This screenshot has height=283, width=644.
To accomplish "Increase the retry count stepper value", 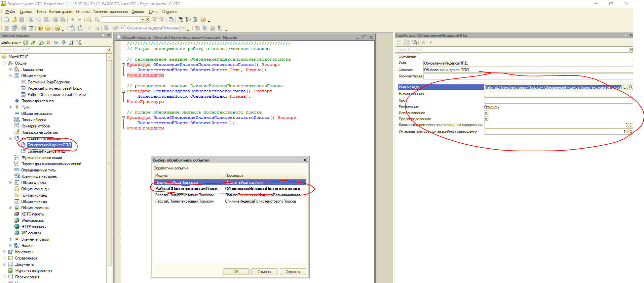I will (x=631, y=124).
